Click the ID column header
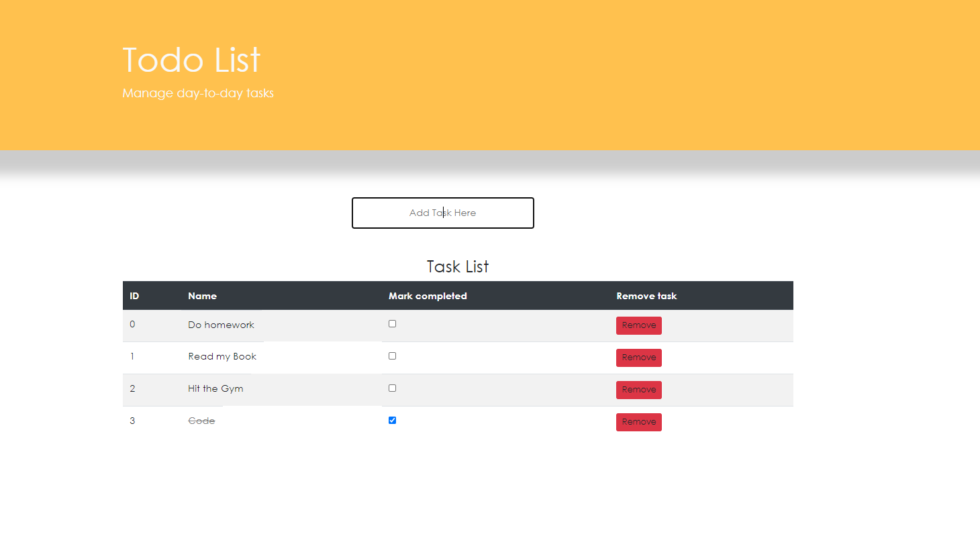Viewport: 980px width, 540px height. tap(134, 295)
